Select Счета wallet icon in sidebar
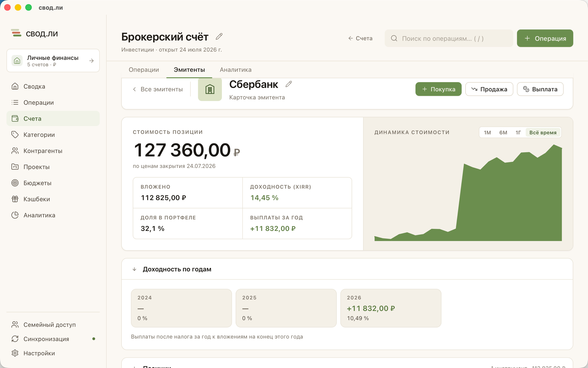588x368 pixels. (x=15, y=118)
